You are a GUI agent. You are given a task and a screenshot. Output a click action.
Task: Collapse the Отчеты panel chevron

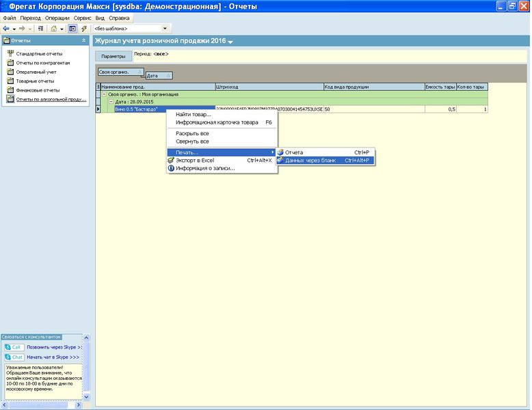pos(84,40)
